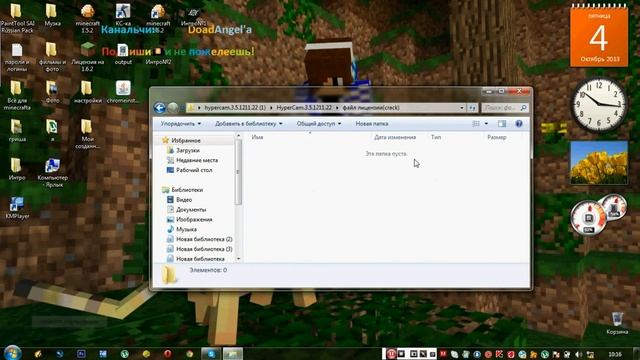This screenshot has width=640, height=360.
Task: Sort by the Дата изменения column header
Action: 395,138
